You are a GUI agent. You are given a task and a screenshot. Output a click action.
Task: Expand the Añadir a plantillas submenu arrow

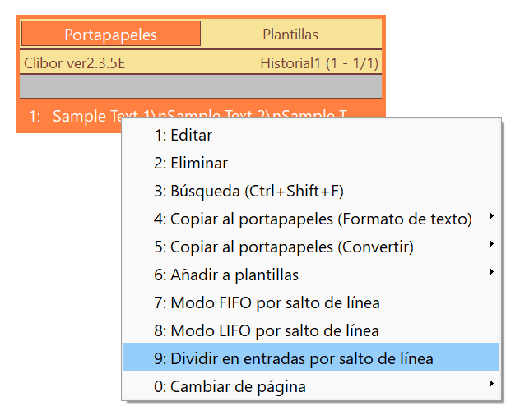(492, 271)
